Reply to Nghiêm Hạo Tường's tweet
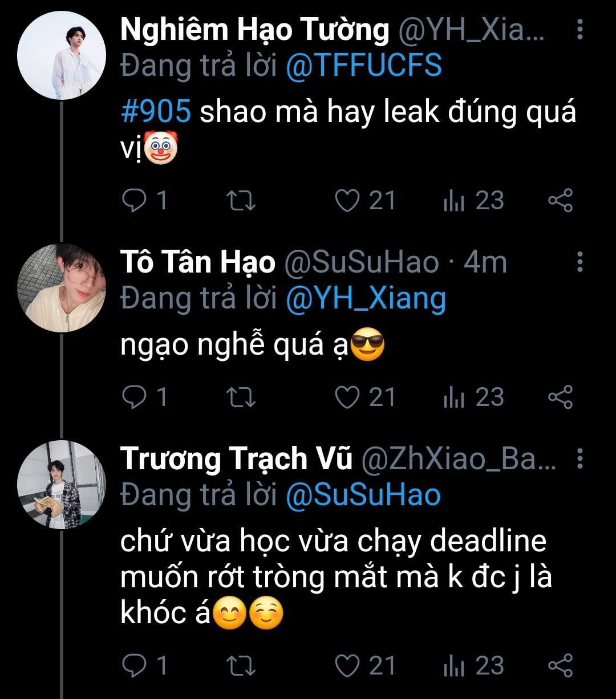The width and height of the screenshot is (616, 699). point(135,201)
